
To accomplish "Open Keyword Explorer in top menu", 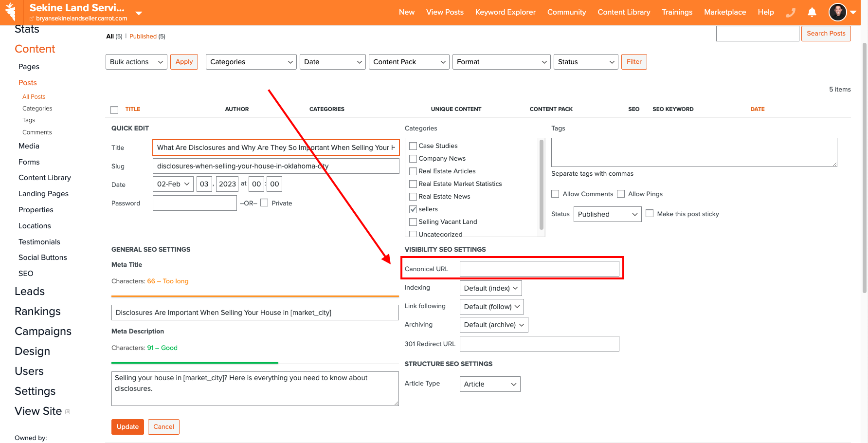I will 505,12.
